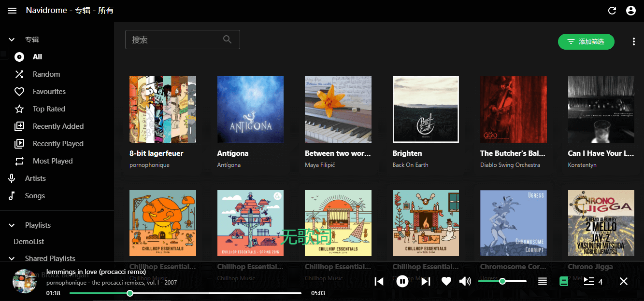This screenshot has height=301, width=644.
Task: Collapse the 专辑 albums section
Action: click(12, 40)
